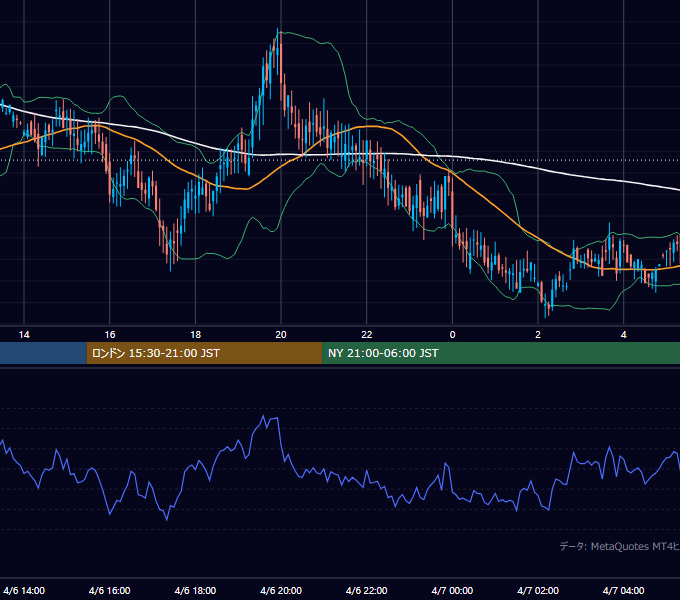
Task: Click the 4/6 20:00 date label
Action: coord(281,590)
